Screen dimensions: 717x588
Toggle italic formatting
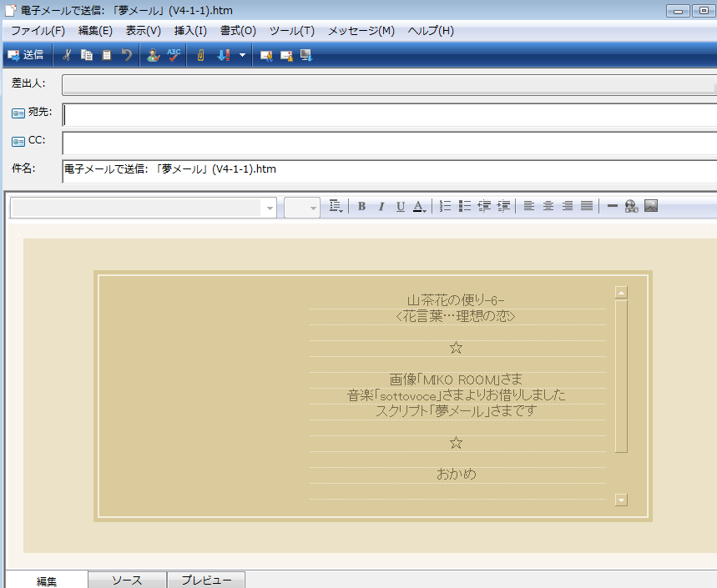coord(381,206)
